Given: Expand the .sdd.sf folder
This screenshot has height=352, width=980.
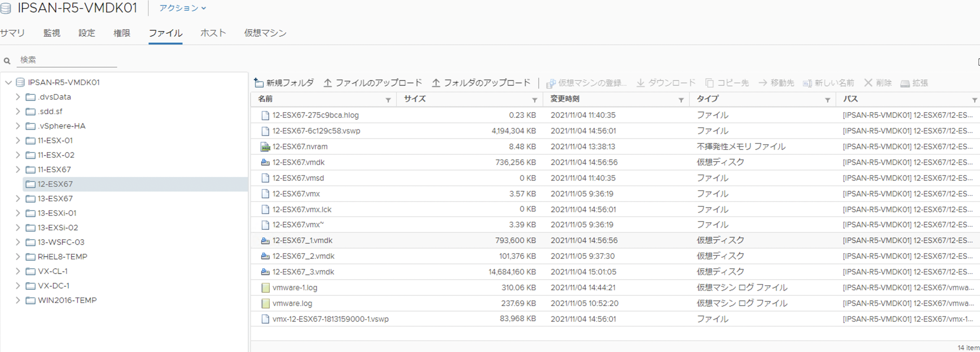Looking at the screenshot, I should coord(18,111).
